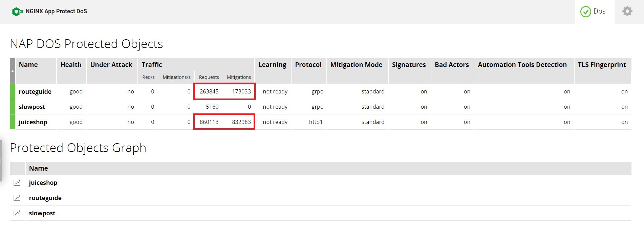Click routeguide requests value 263845
644x238 pixels.
click(x=209, y=91)
